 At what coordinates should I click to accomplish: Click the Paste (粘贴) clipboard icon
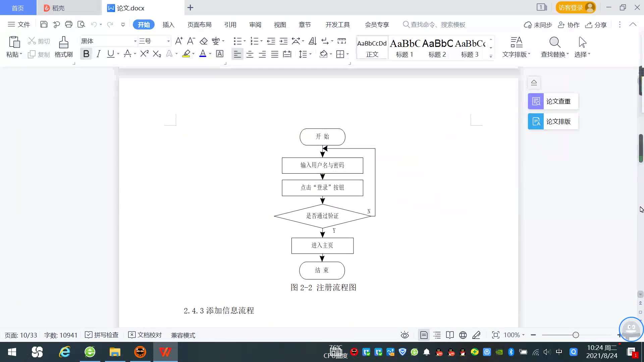[x=14, y=43]
